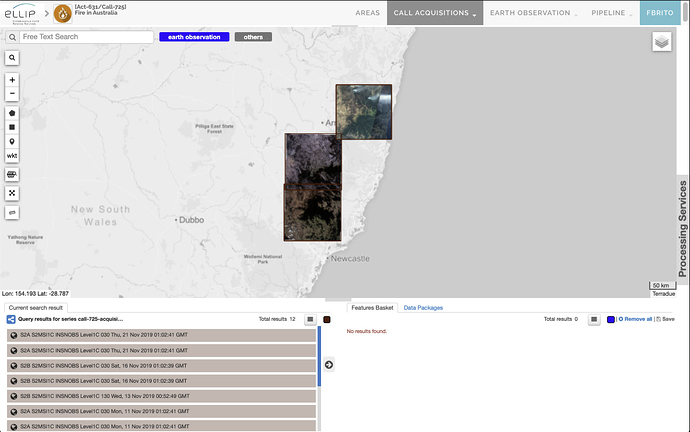The height and width of the screenshot is (432, 690).
Task: Select the rectangle drawing tool
Action: point(12,128)
